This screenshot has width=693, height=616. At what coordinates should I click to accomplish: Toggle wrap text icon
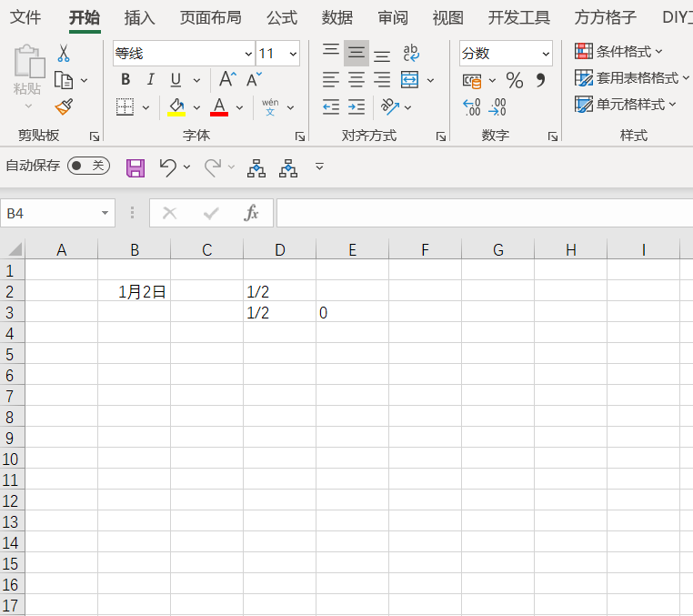(x=411, y=53)
